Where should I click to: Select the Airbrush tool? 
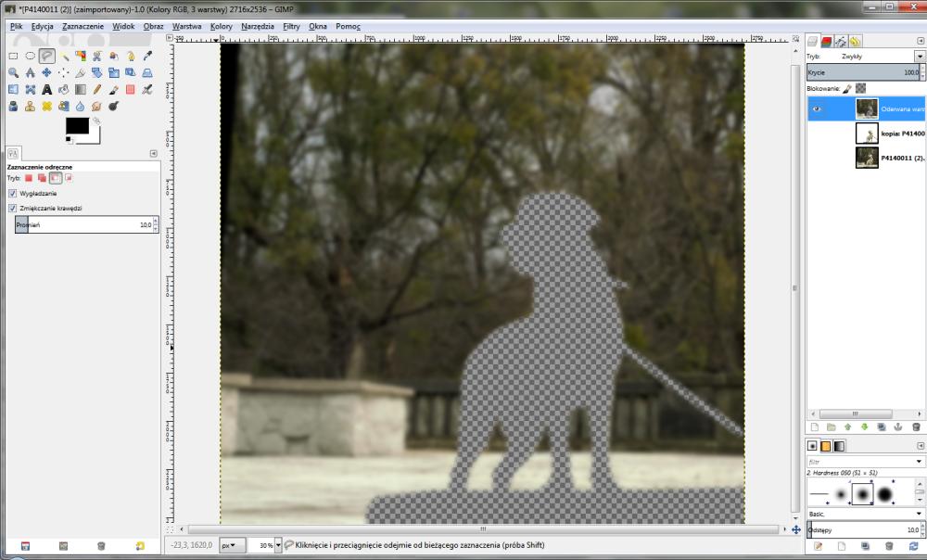point(147,89)
